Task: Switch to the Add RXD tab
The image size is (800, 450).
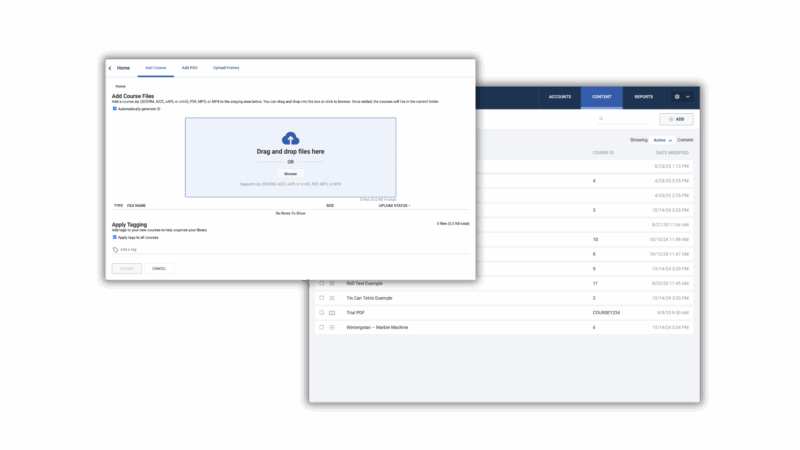Action: pyautogui.click(x=189, y=68)
